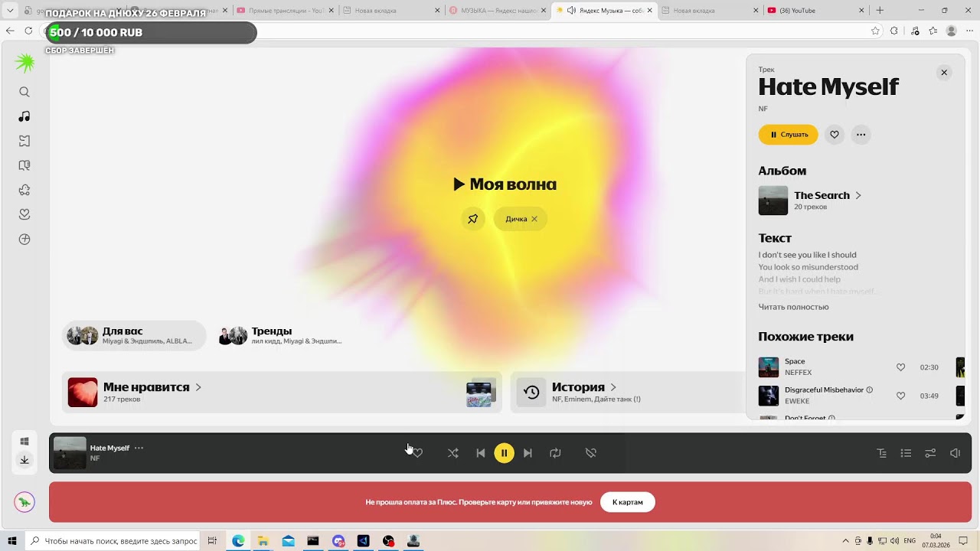Open the ENG language switcher
The image size is (980, 551).
click(910, 541)
